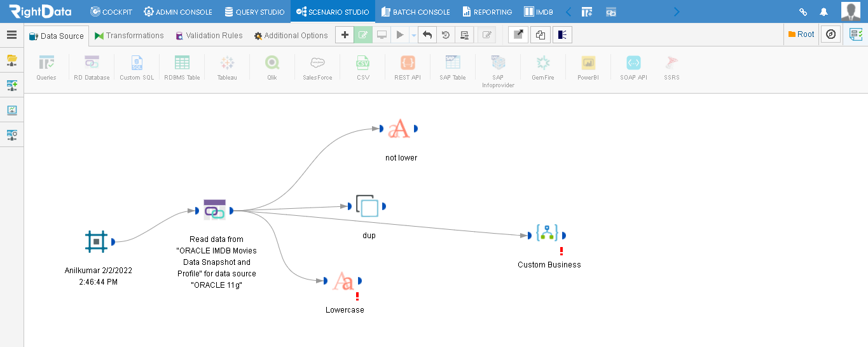The image size is (868, 347).
Task: Pick the Tableau data source icon
Action: point(227,63)
